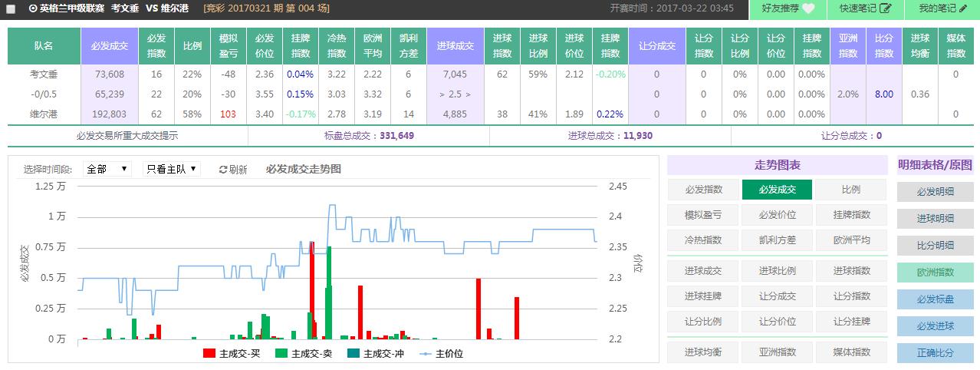980x370 pixels.
Task: Open the 让分成交 chart
Action: [x=778, y=296]
